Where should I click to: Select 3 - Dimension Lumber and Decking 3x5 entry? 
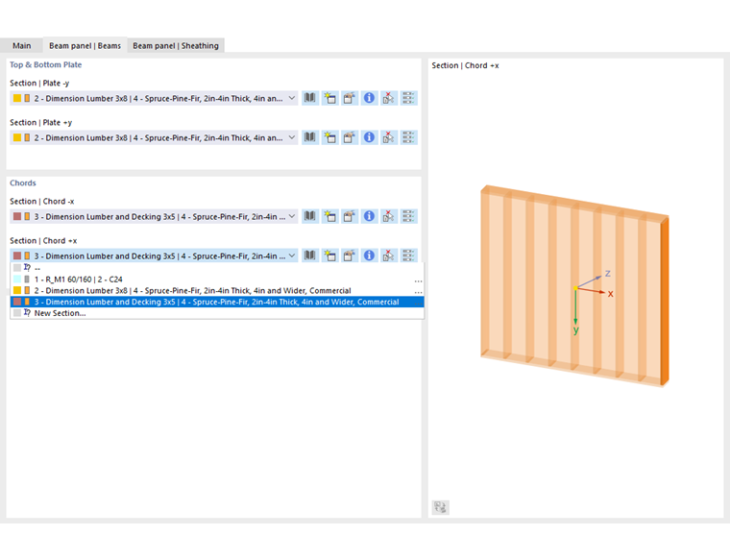217,302
